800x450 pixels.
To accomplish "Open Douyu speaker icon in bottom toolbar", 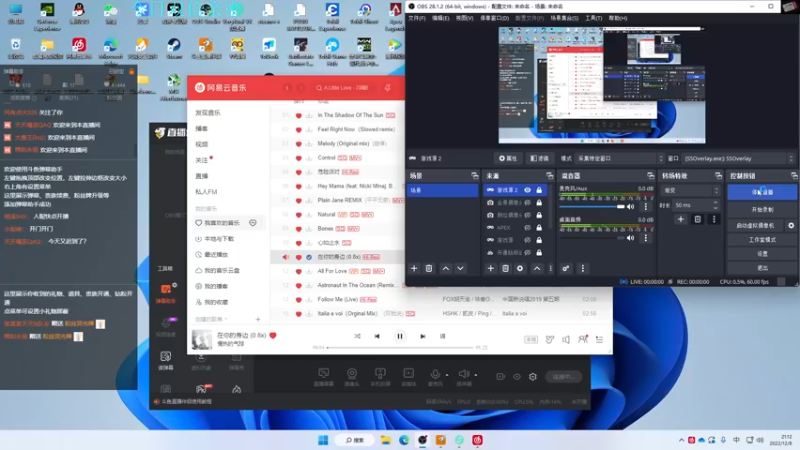I will (x=463, y=377).
